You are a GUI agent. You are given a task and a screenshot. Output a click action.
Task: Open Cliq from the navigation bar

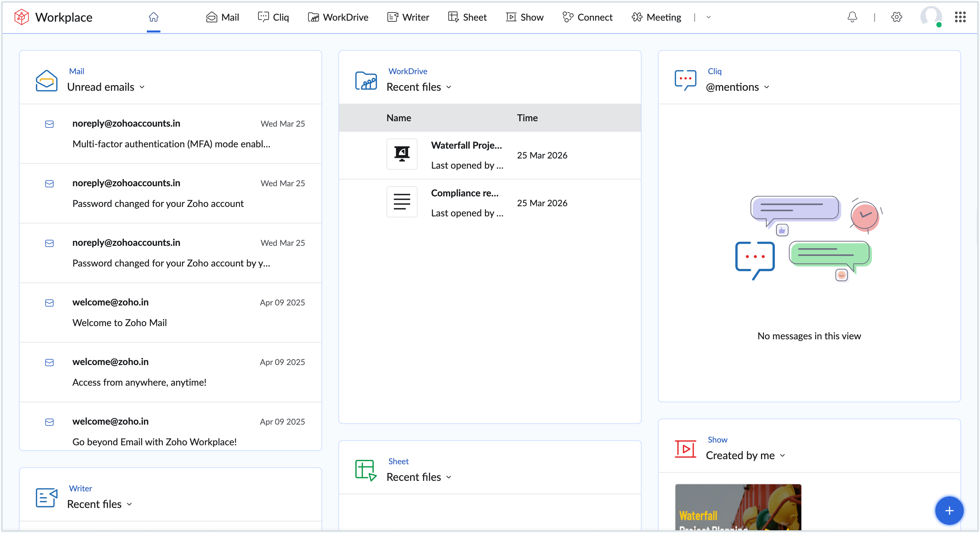pyautogui.click(x=273, y=17)
